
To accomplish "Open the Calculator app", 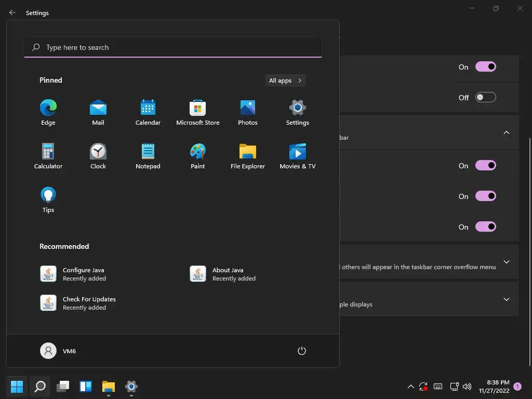I will point(48,156).
